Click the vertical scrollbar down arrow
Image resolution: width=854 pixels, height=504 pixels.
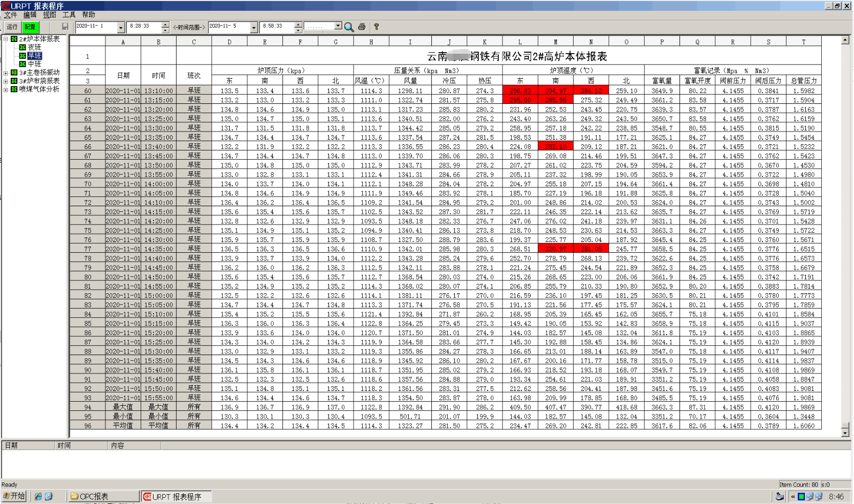[x=845, y=433]
